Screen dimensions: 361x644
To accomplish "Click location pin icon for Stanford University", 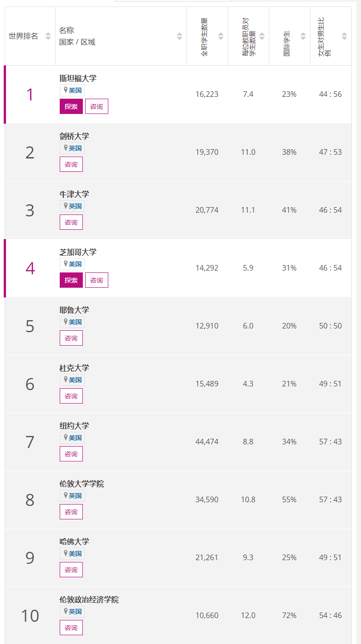I will tap(66, 90).
